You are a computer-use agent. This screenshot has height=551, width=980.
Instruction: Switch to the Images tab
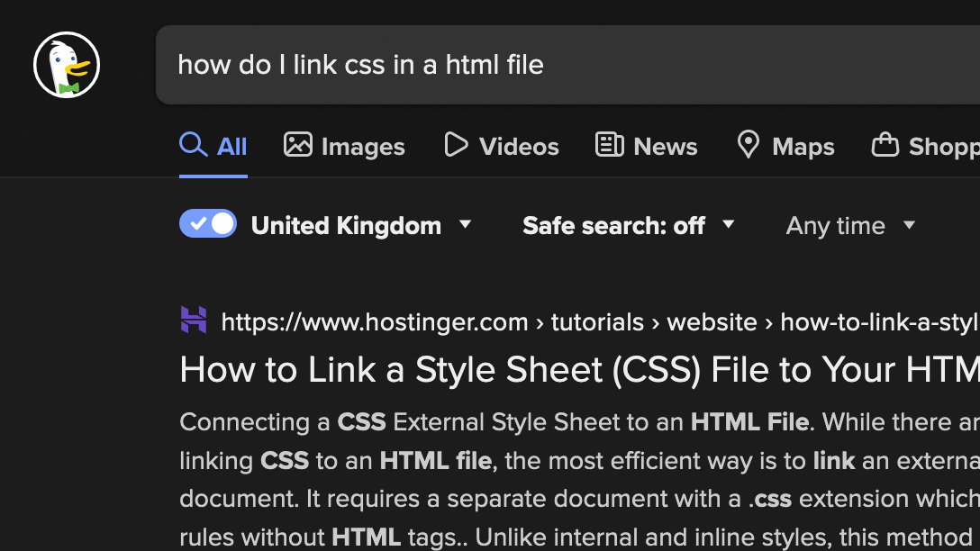coord(344,146)
